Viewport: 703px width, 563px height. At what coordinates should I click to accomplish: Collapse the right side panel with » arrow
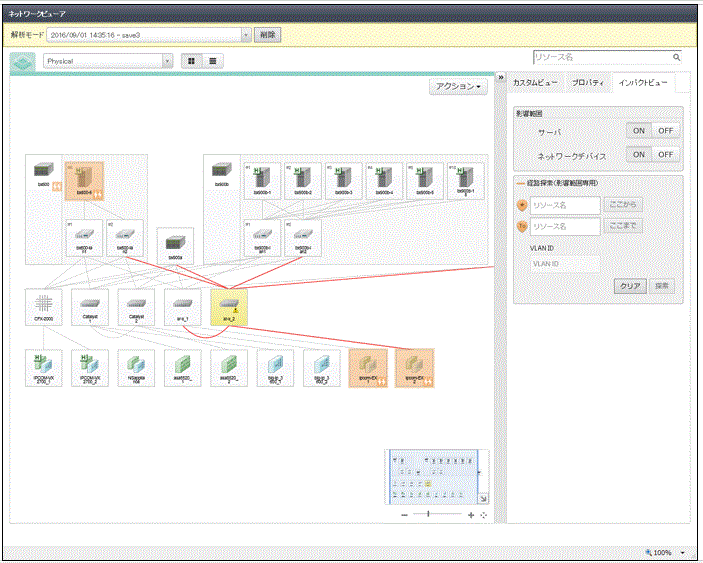pyautogui.click(x=501, y=77)
